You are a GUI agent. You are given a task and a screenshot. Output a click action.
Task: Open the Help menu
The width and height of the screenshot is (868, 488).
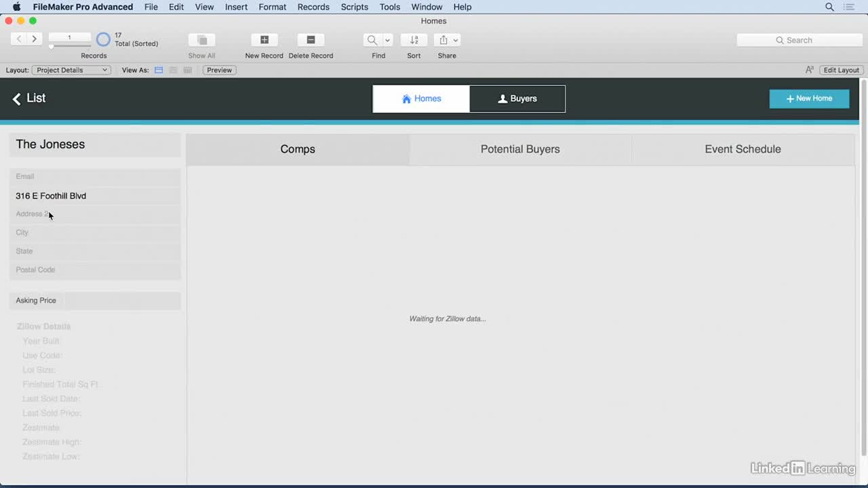point(462,7)
